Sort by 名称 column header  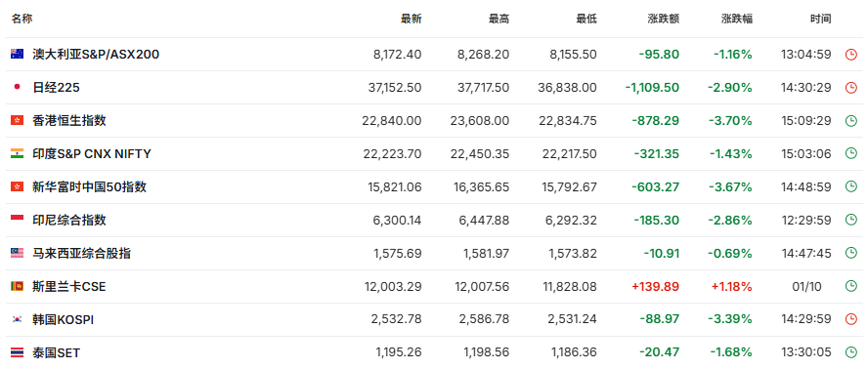point(22,19)
